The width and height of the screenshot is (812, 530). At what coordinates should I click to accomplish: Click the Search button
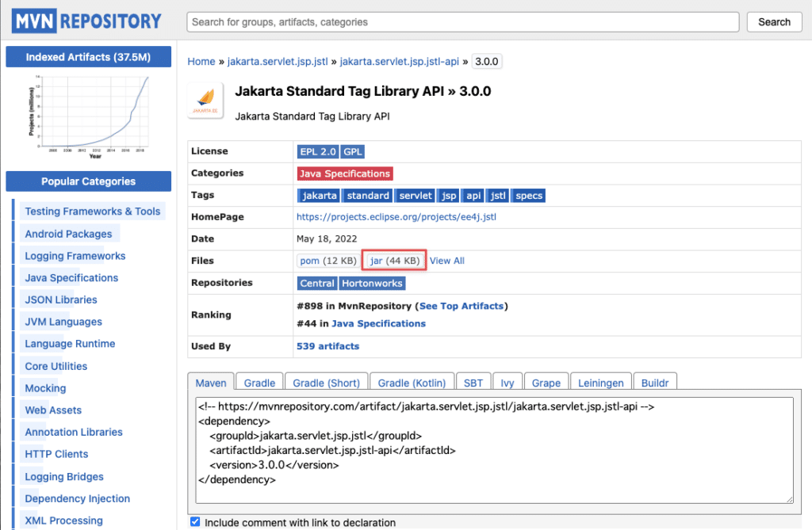(773, 22)
